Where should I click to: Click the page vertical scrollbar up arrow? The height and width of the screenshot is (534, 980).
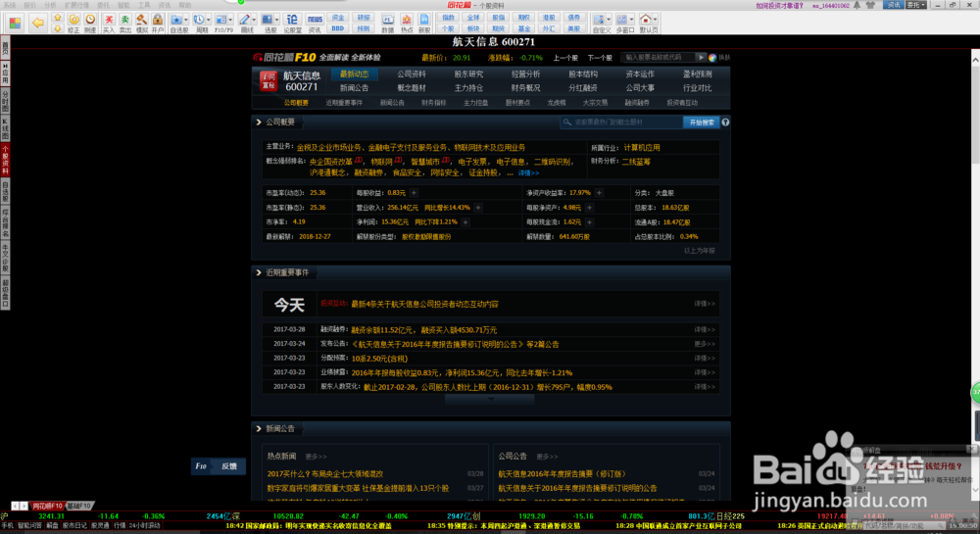[975, 60]
